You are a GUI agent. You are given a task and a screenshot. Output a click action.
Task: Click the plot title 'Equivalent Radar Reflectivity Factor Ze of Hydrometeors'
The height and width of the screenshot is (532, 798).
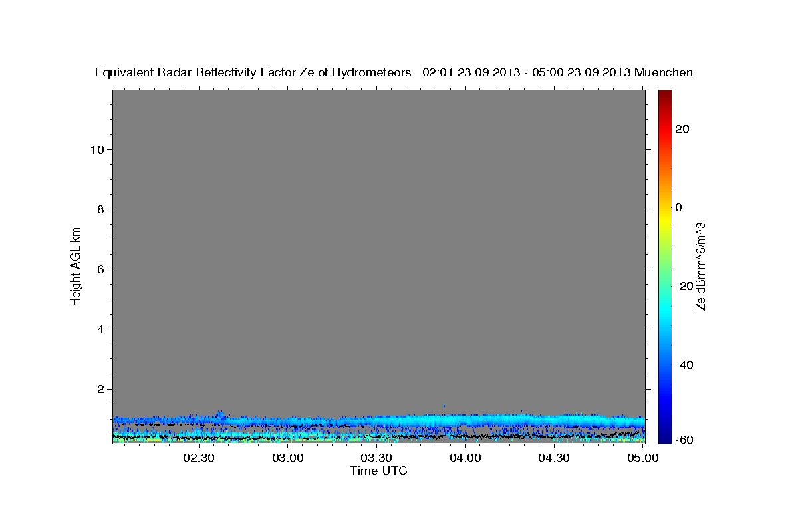(x=253, y=73)
